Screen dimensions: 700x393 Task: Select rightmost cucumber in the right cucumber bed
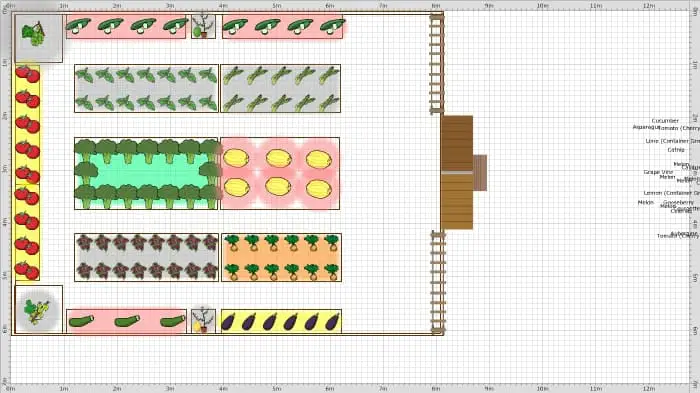click(333, 25)
